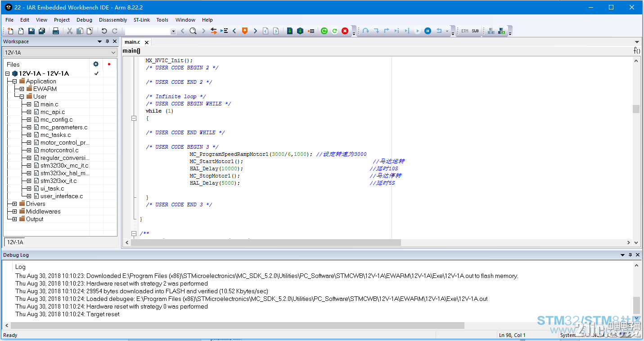
Task: Close the main.c editor tab
Action: click(x=147, y=42)
